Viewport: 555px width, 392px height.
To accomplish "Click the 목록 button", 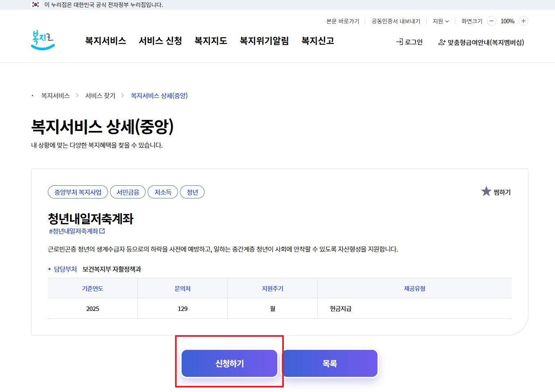I will click(330, 363).
